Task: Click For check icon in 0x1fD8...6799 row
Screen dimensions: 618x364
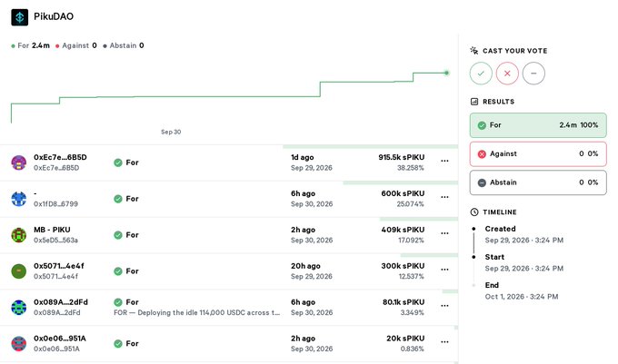Action: pos(118,199)
